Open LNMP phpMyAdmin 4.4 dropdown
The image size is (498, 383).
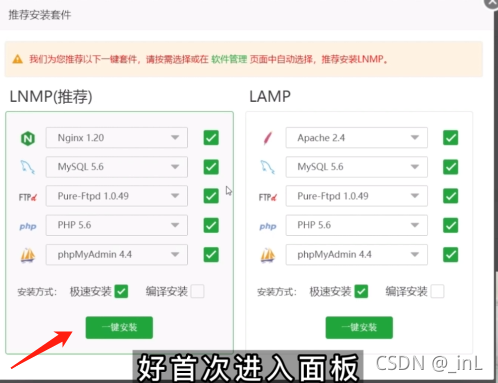coord(117,255)
